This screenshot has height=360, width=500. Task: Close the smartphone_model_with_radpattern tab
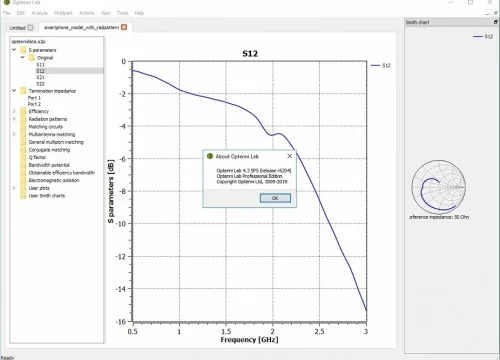click(124, 27)
